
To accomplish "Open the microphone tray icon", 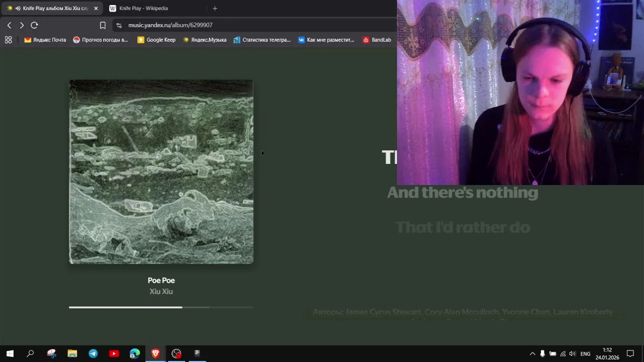I will tap(542, 353).
